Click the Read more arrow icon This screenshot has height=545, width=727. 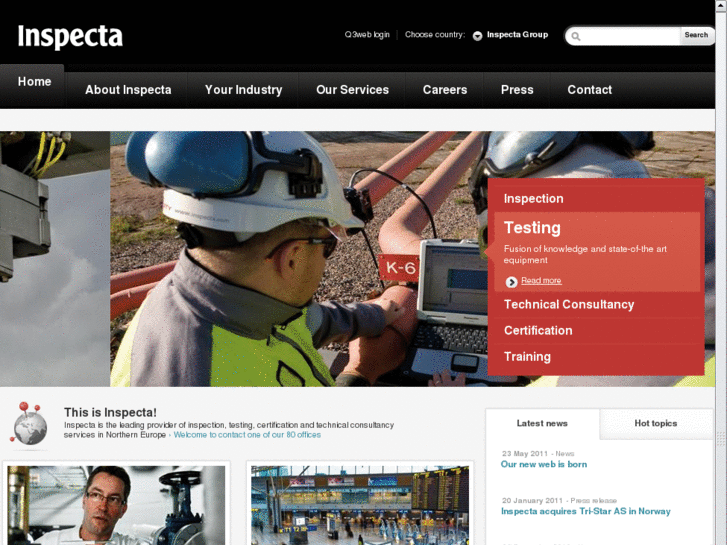(x=511, y=282)
